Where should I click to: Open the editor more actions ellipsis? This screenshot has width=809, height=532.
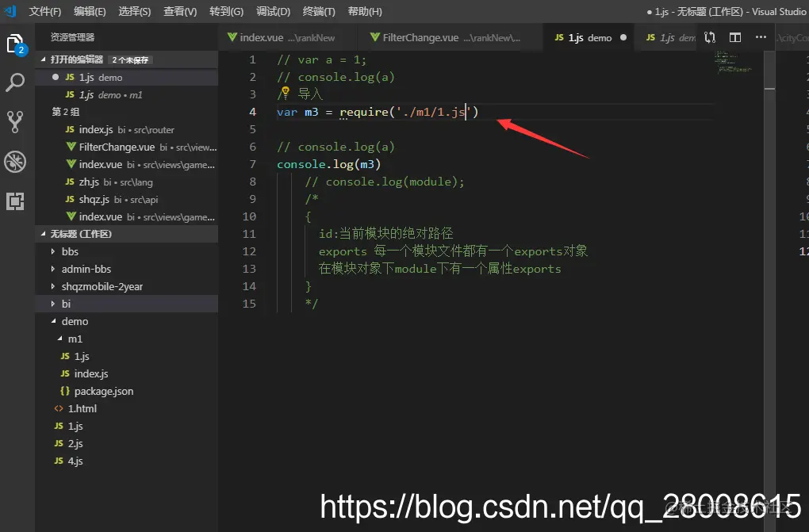tap(761, 37)
